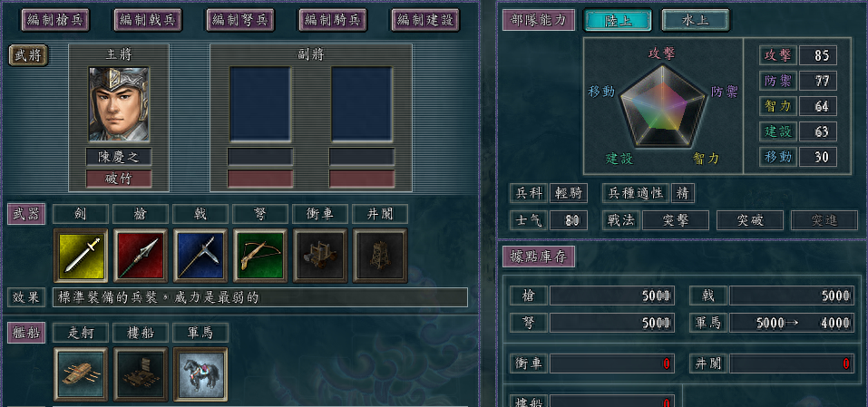Click the 突破 tactic button
868x407 pixels.
749,220
